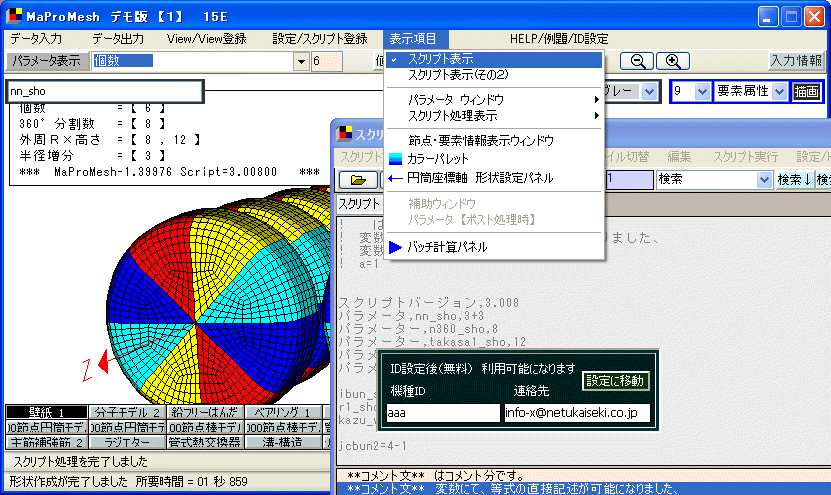Click the zoom out magnifier icon
Screen dimensions: 831x495
coord(638,61)
